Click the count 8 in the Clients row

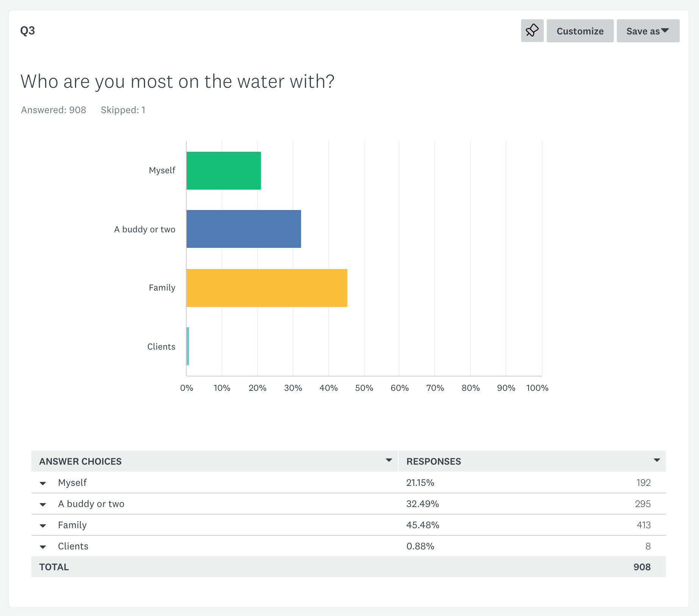coord(648,546)
